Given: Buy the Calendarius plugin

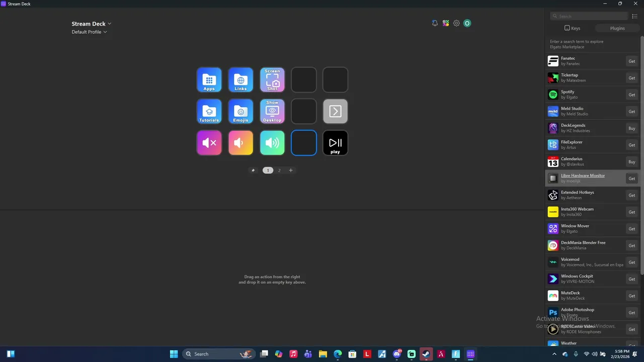Looking at the screenshot, I should 632,162.
